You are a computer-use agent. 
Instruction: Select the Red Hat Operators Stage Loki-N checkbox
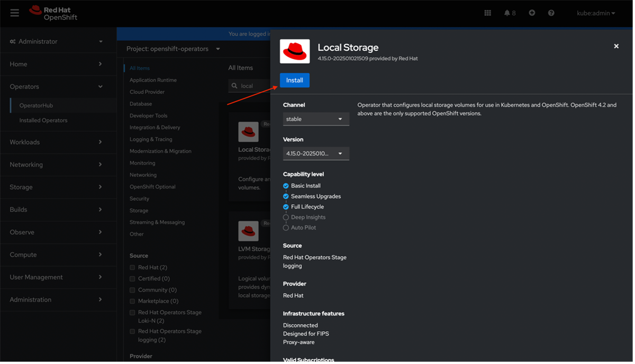coord(132,313)
